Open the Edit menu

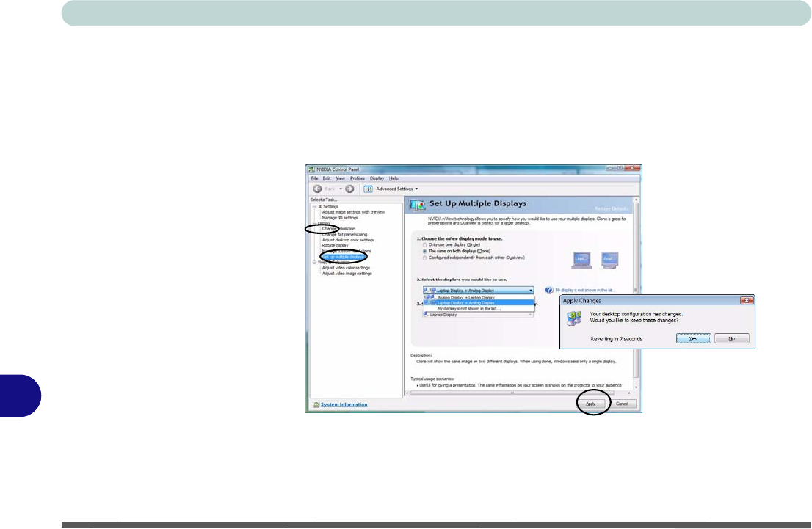tap(327, 178)
